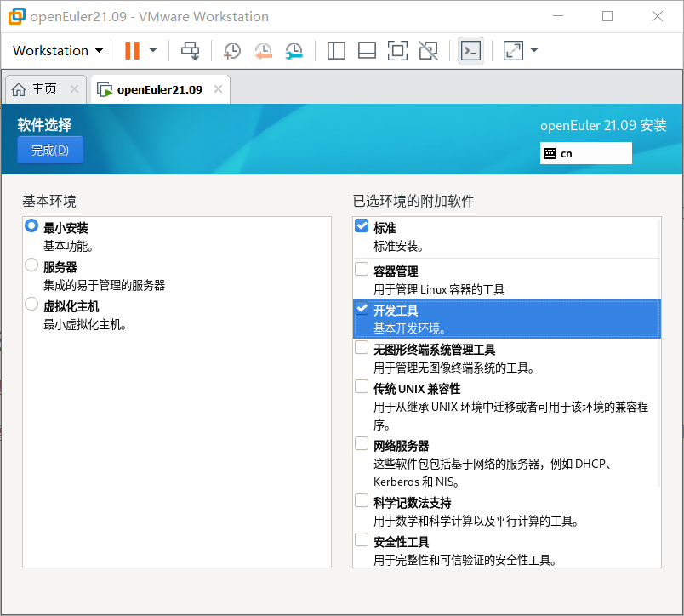The image size is (684, 616).
Task: Click the 基本开发环境。 description row
Action: click(x=507, y=328)
